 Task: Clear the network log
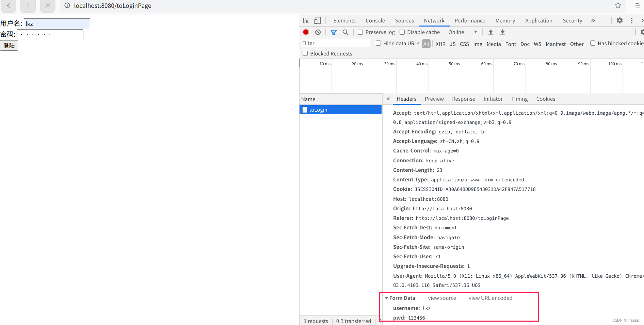pos(318,32)
